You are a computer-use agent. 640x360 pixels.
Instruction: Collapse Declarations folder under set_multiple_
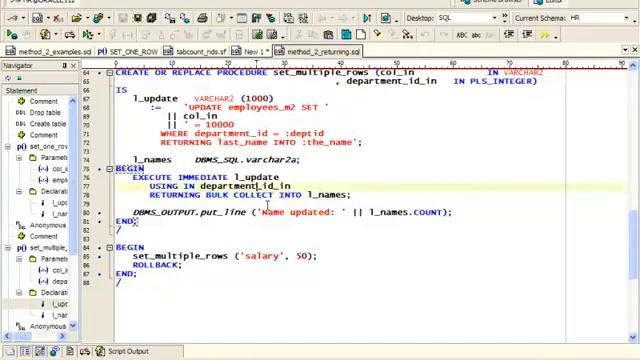click(19, 293)
